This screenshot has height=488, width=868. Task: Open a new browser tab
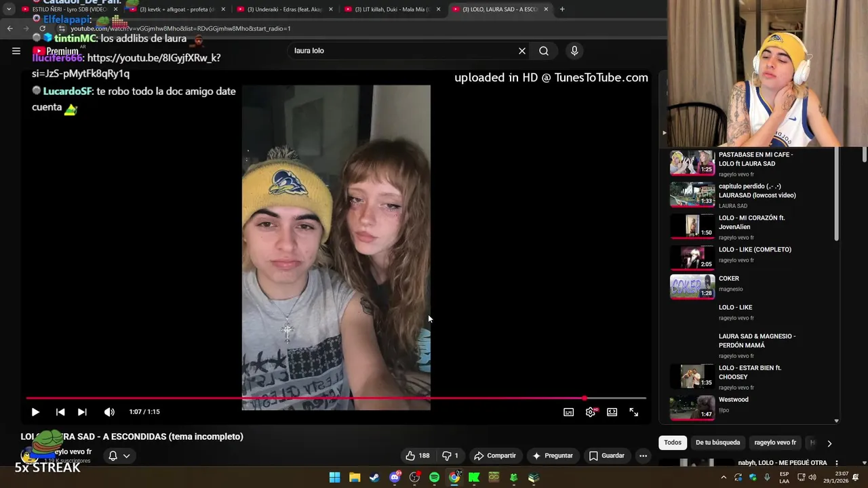click(x=562, y=9)
